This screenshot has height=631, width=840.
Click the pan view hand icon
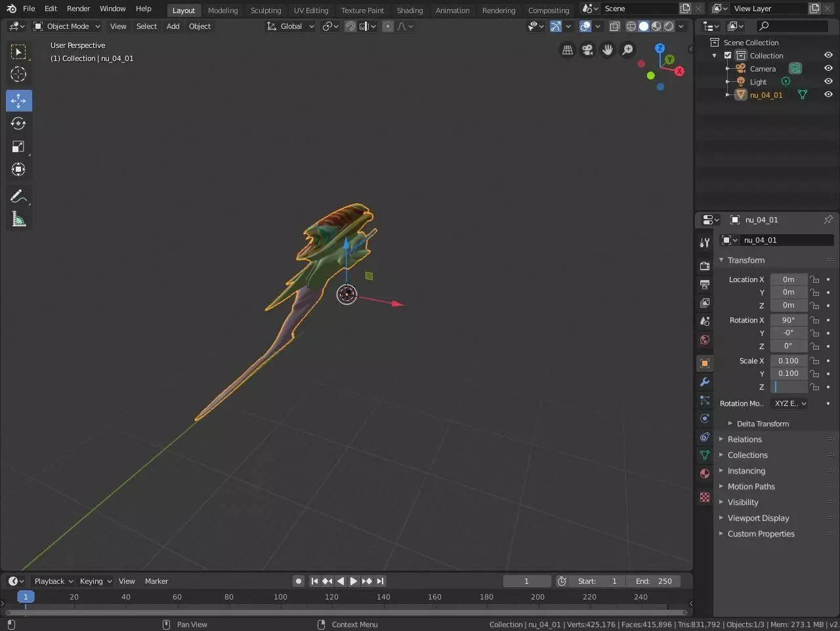pyautogui.click(x=608, y=50)
